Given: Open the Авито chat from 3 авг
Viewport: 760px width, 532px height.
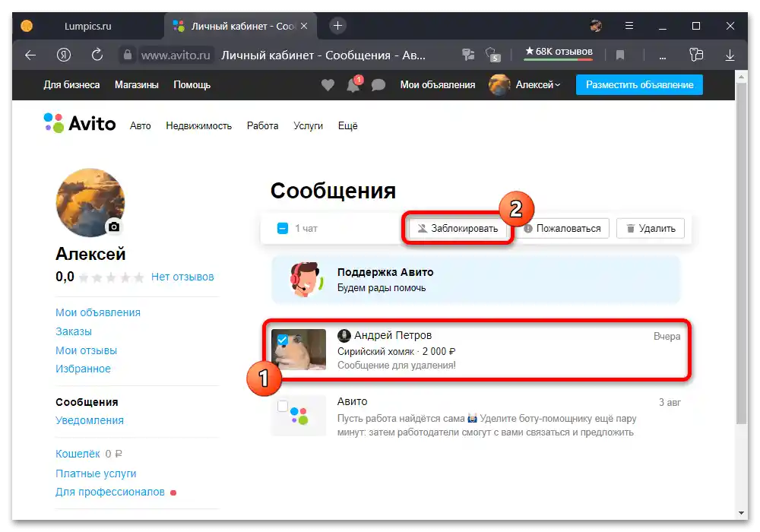Looking at the screenshot, I should (476, 416).
